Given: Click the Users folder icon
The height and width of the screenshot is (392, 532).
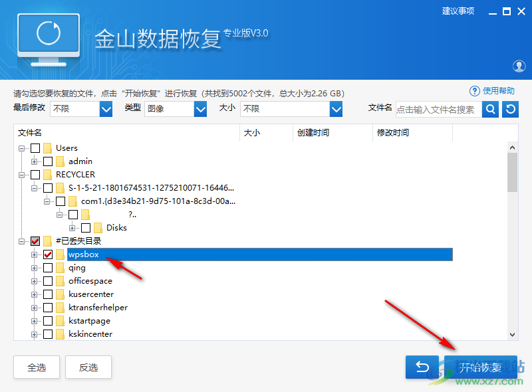Looking at the screenshot, I should pos(47,148).
